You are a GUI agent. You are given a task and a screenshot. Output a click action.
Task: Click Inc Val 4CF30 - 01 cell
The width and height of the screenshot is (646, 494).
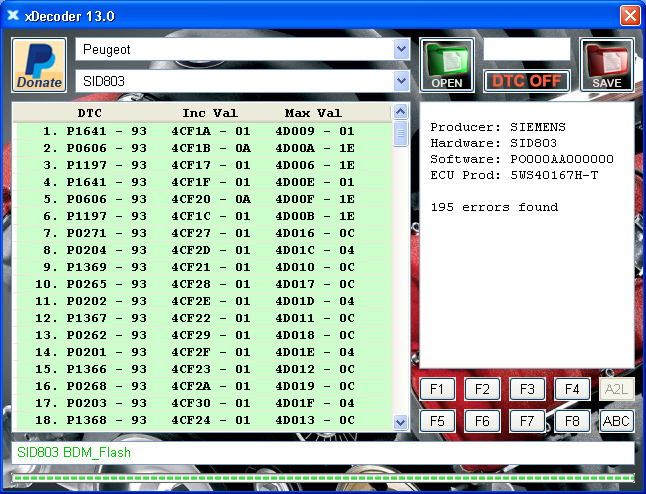point(211,403)
